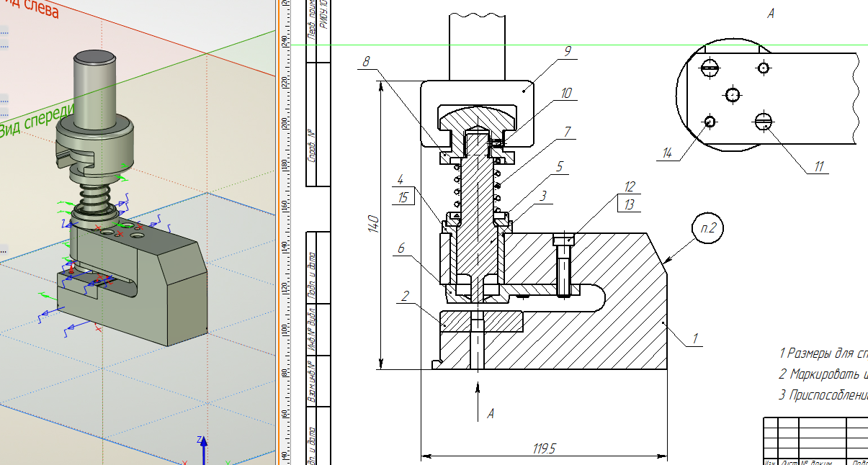Click the 'Вид спереди' plane label
This screenshot has height=465, width=868.
pyautogui.click(x=36, y=119)
